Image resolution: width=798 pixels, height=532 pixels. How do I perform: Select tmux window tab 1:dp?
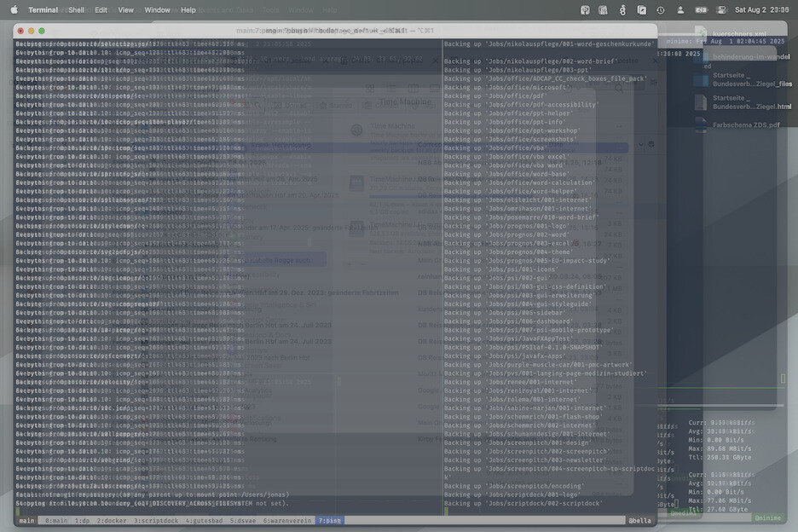[x=82, y=520]
